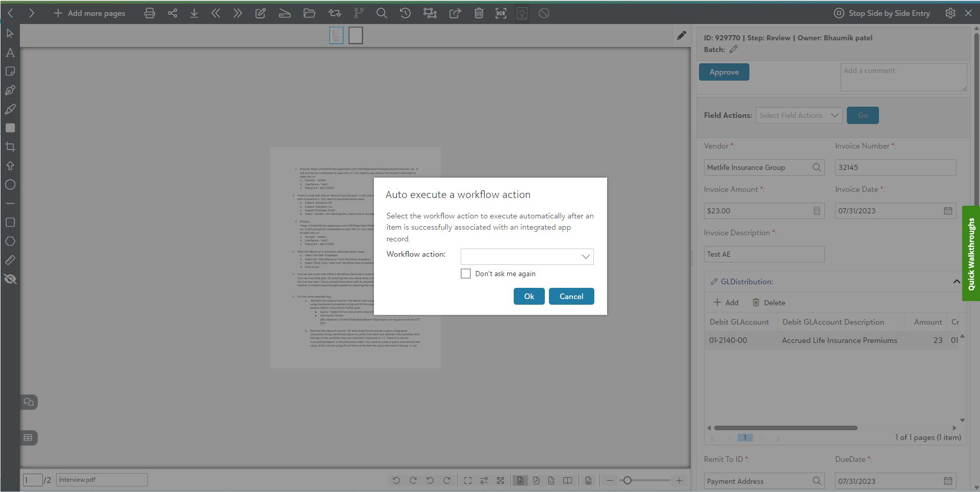The height and width of the screenshot is (492, 980).
Task: Collapse the GLDistribution section
Action: pos(956,282)
